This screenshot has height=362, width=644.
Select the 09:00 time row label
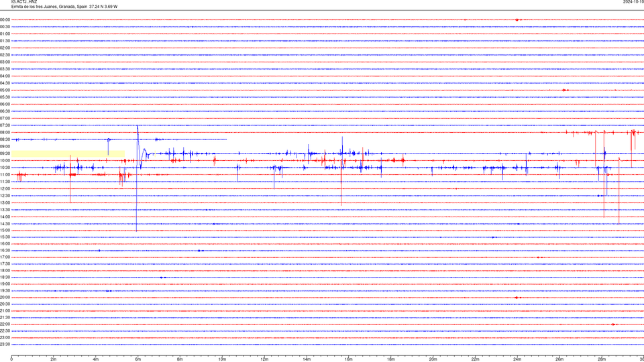tap(5, 146)
